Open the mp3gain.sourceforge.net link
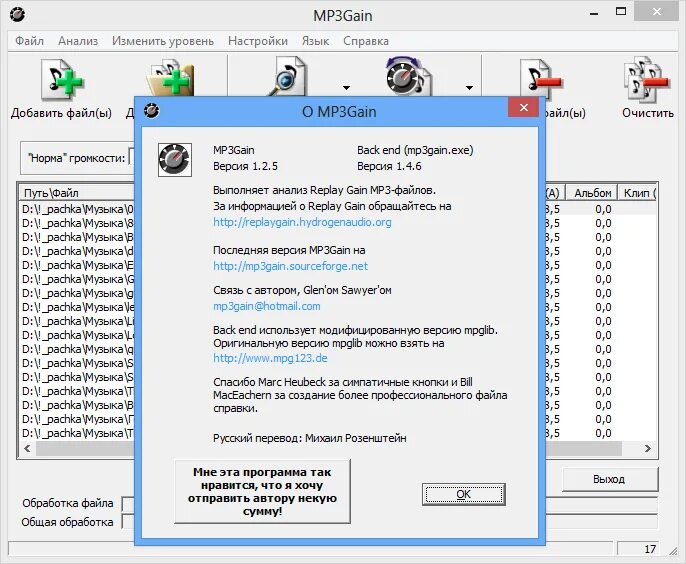 [290, 266]
